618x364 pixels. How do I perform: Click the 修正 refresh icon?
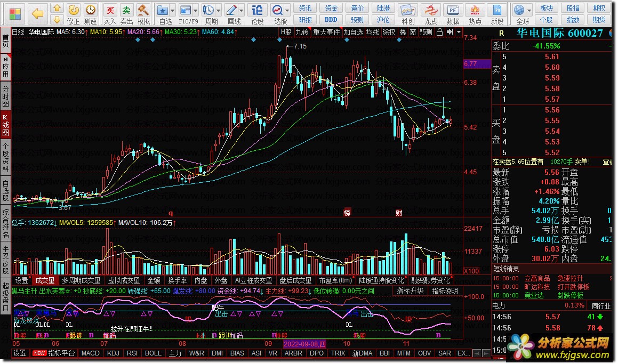[73, 10]
